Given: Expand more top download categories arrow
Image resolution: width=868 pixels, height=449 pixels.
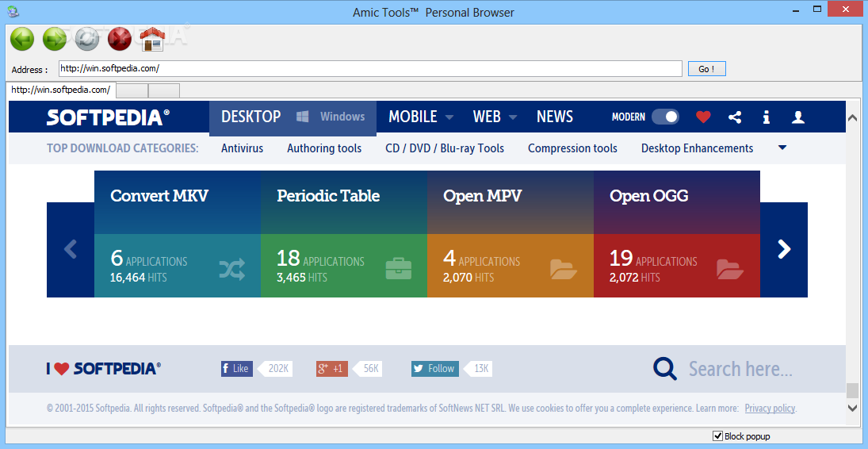Looking at the screenshot, I should [x=782, y=148].
